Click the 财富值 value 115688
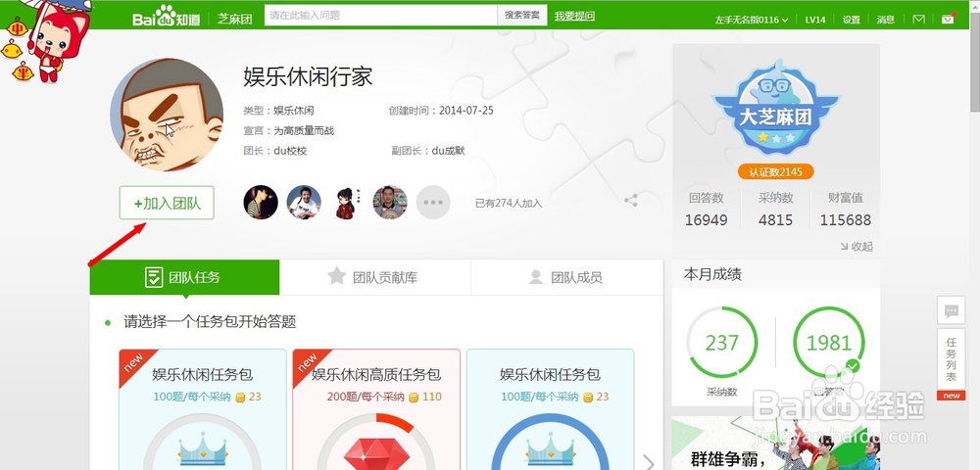980x470 pixels. 846,219
